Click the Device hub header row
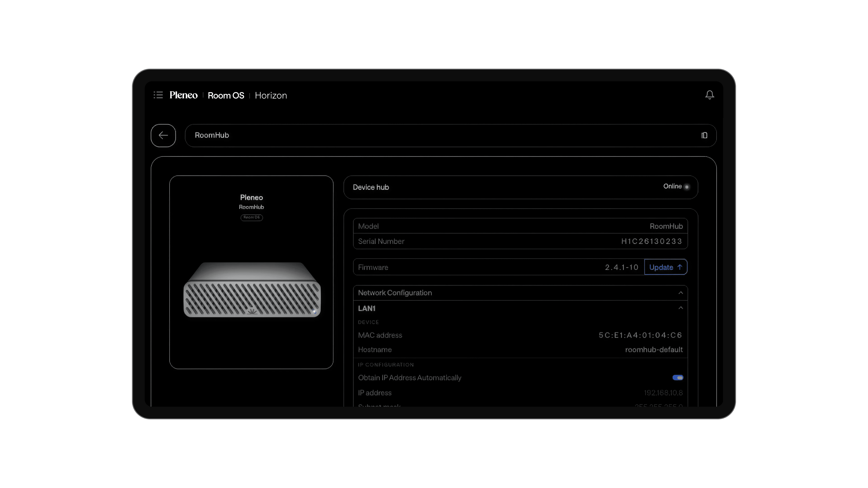Viewport: 868px width, 488px height. tap(521, 187)
